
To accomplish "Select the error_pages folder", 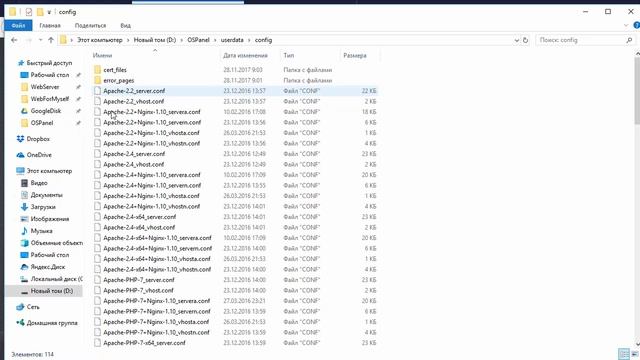I will (x=118, y=80).
